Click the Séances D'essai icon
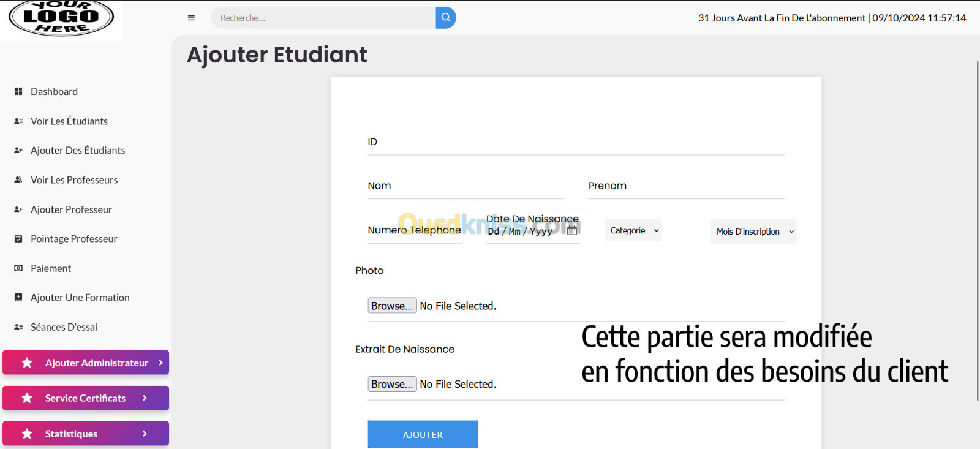 [x=18, y=327]
